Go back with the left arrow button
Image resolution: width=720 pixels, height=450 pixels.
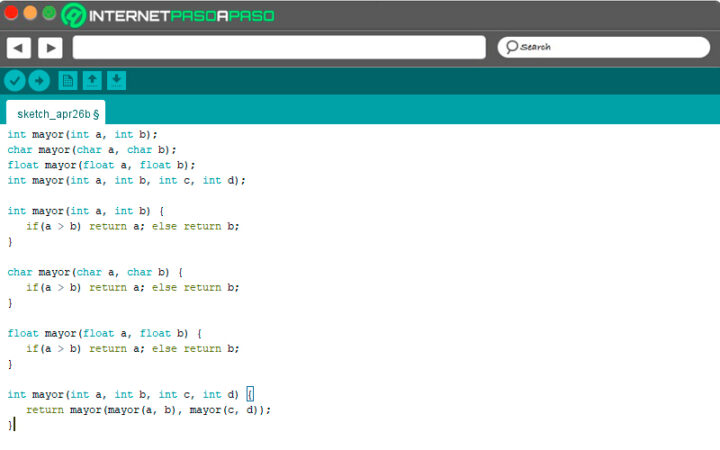coord(18,47)
